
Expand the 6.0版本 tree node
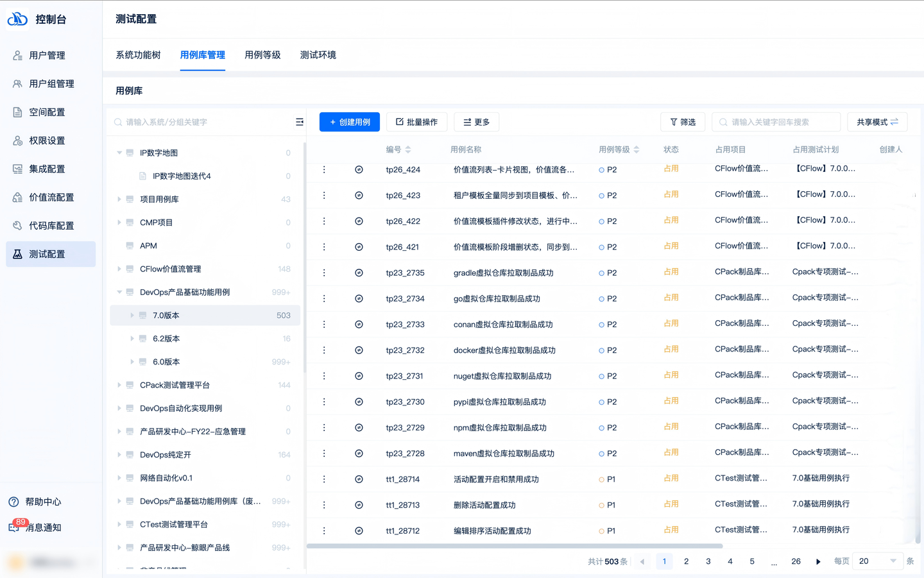tap(132, 362)
